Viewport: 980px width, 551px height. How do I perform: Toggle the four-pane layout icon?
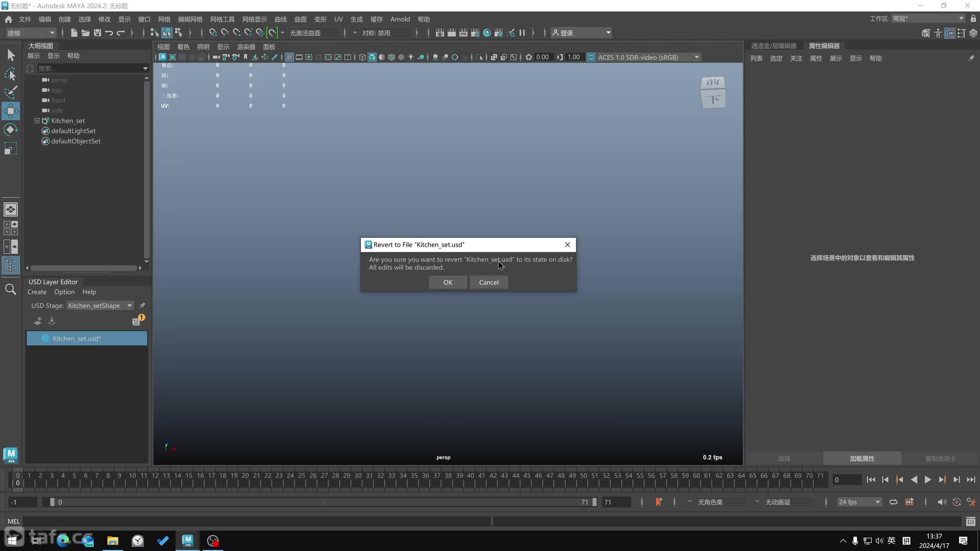point(11,228)
